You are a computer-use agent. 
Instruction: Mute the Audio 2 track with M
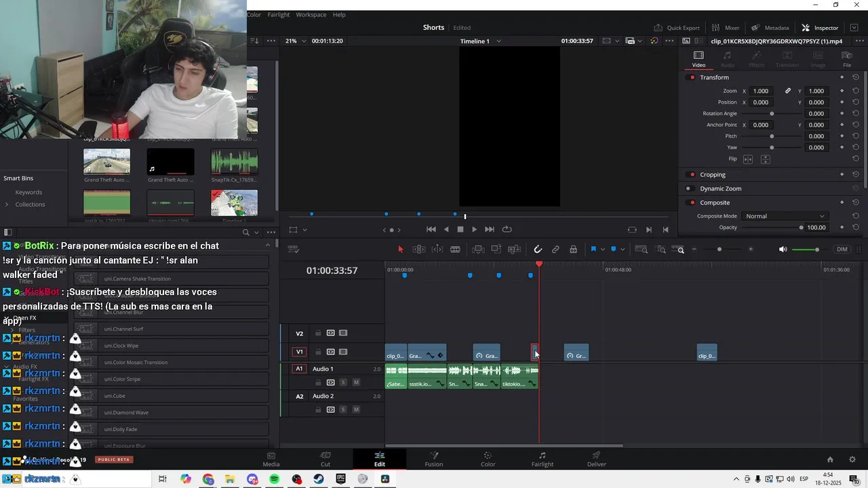coord(356,409)
